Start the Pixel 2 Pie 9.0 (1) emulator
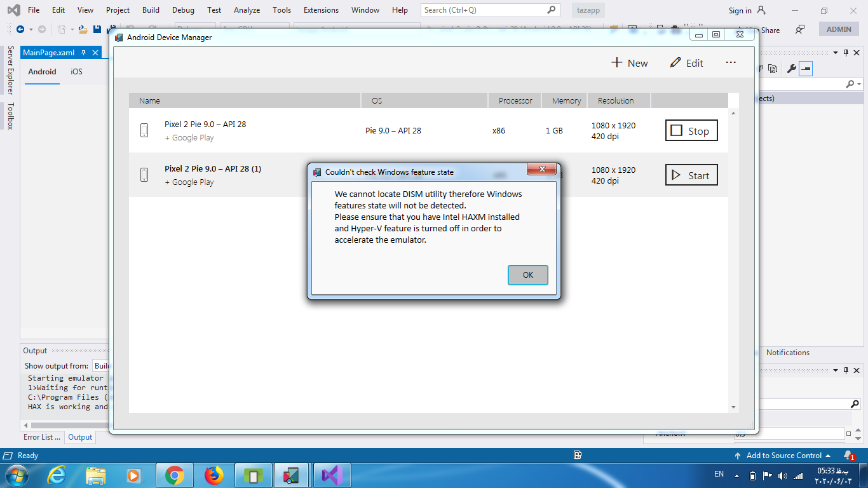 click(691, 175)
